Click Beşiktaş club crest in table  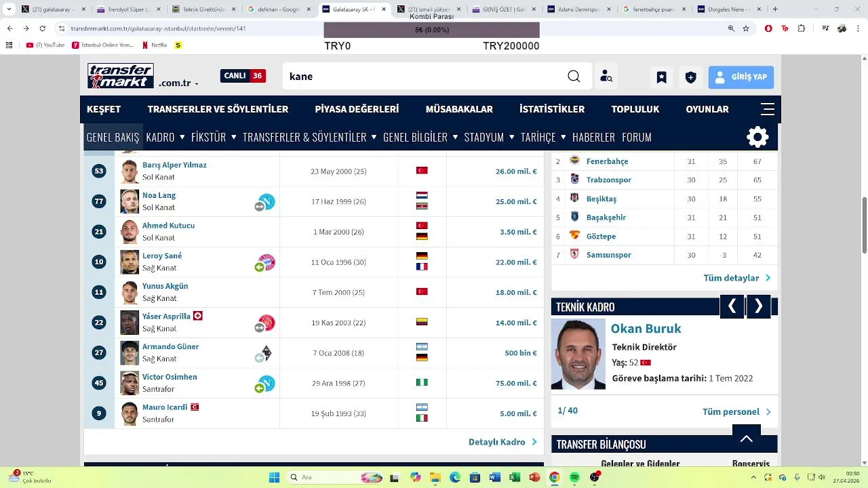pyautogui.click(x=575, y=199)
